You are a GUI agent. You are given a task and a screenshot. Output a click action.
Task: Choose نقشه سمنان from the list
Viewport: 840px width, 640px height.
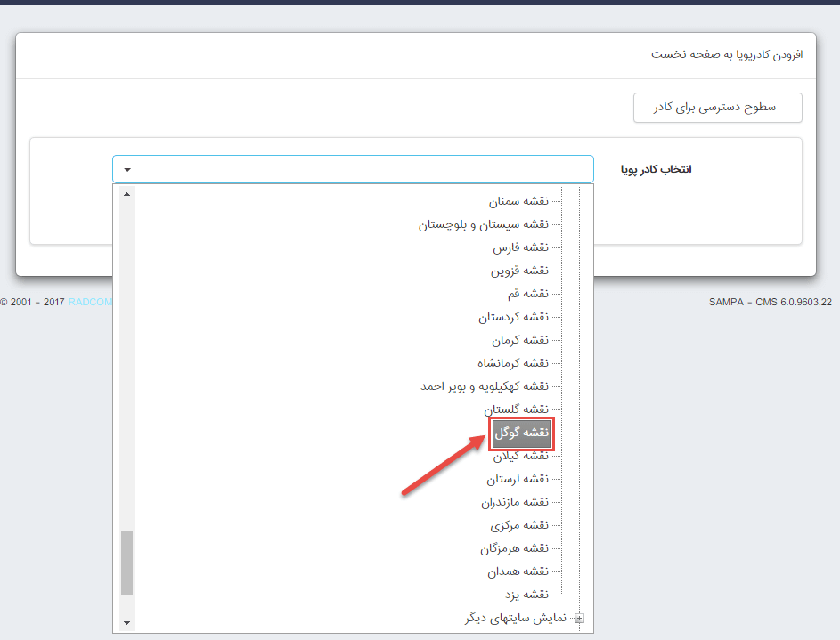point(518,201)
